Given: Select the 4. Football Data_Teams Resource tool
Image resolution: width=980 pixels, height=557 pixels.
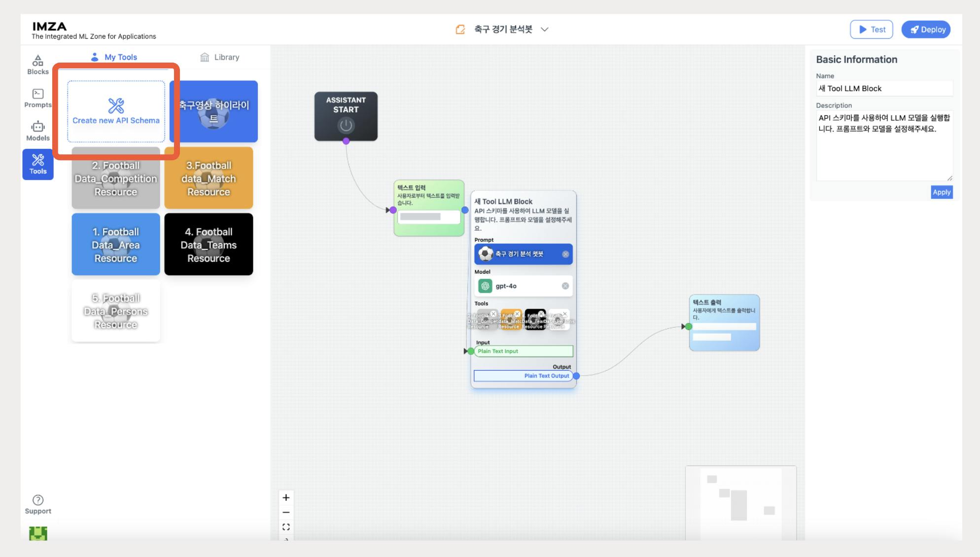Looking at the screenshot, I should pos(209,244).
